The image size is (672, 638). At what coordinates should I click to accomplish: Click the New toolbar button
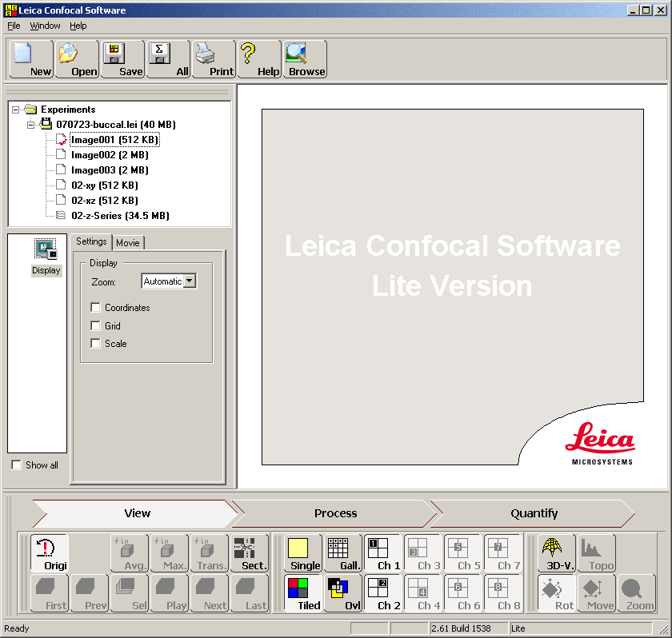(32, 59)
